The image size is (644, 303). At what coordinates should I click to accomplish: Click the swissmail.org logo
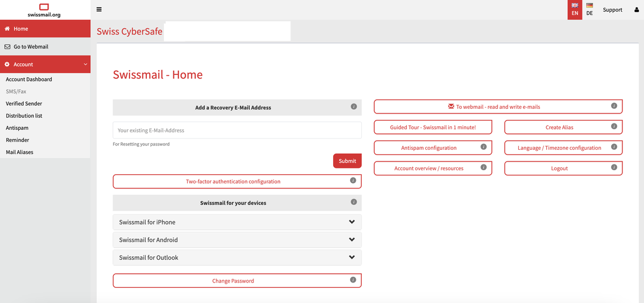(x=44, y=10)
